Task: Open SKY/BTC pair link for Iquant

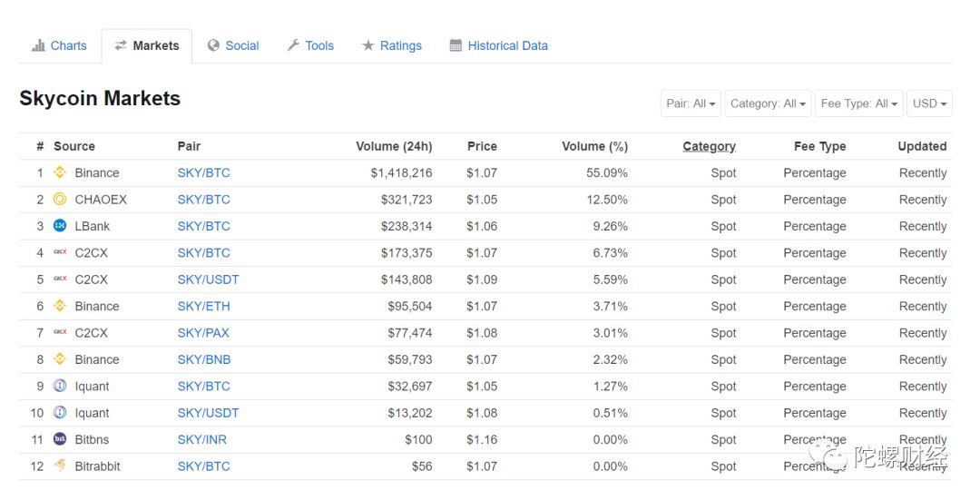Action: (204, 387)
